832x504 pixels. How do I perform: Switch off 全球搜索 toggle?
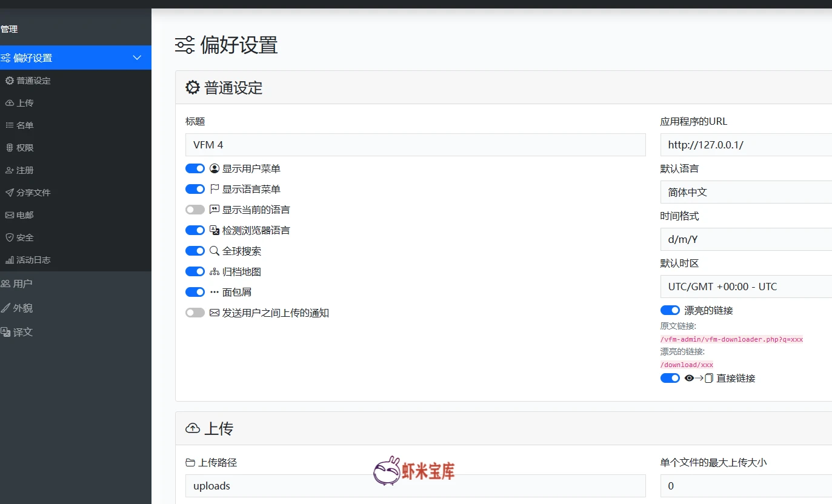195,251
